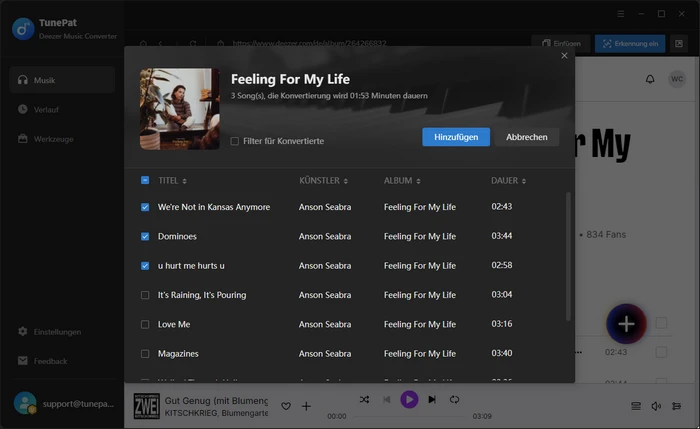The width and height of the screenshot is (700, 429).
Task: Click the user avatar icon at bottom left
Action: (x=25, y=403)
